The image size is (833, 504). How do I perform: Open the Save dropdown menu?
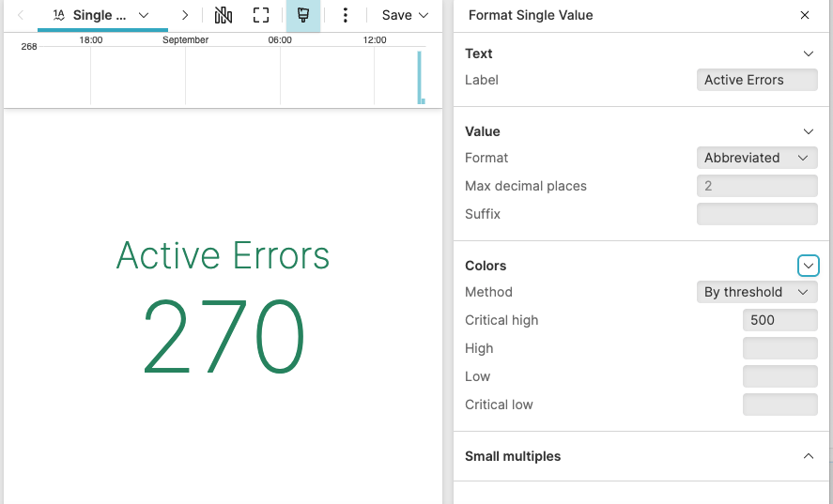405,15
